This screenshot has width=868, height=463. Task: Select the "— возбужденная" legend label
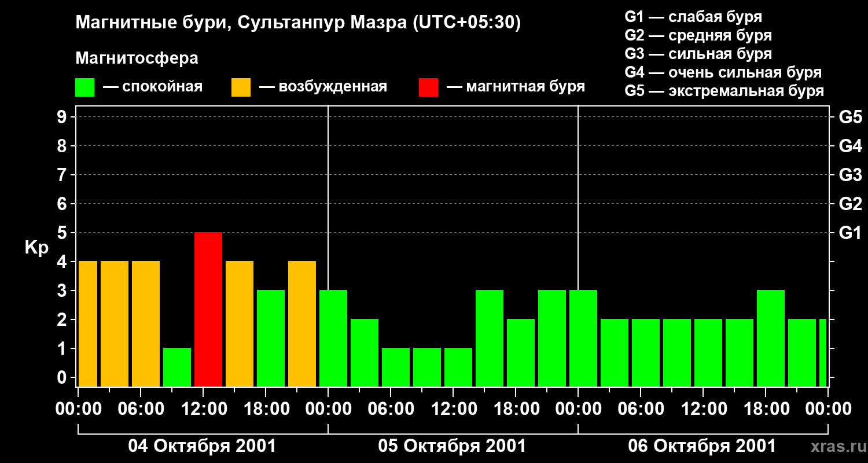pos(323,87)
